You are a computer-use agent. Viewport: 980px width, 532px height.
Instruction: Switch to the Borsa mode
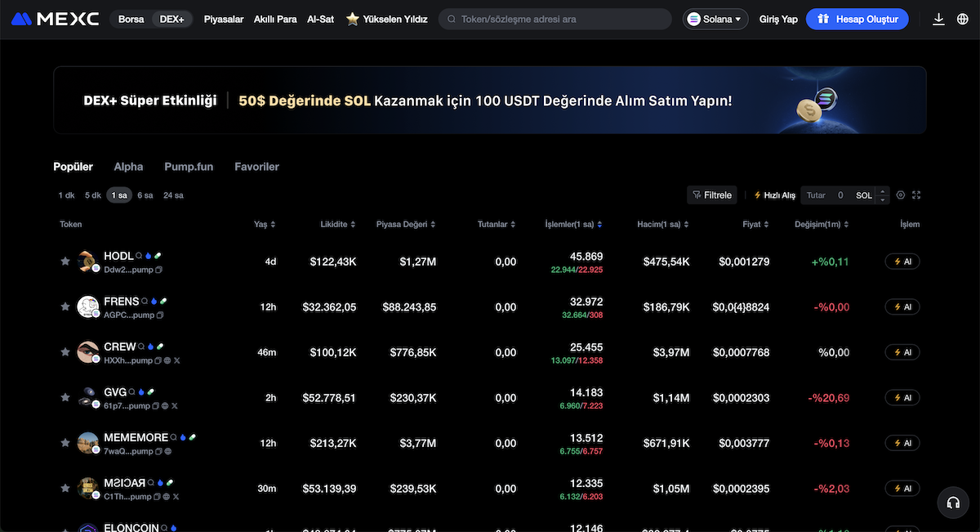pyautogui.click(x=131, y=19)
